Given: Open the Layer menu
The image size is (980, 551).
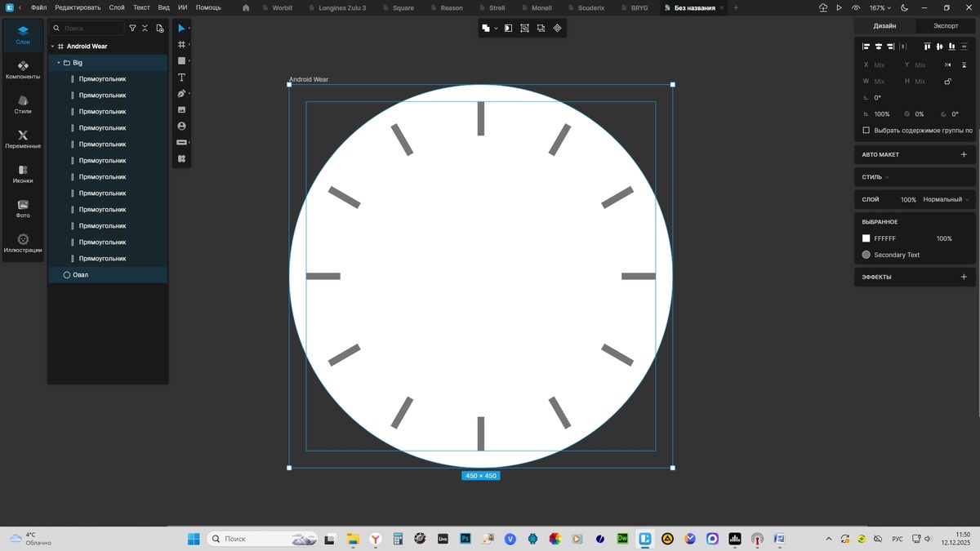Looking at the screenshot, I should coord(117,7).
